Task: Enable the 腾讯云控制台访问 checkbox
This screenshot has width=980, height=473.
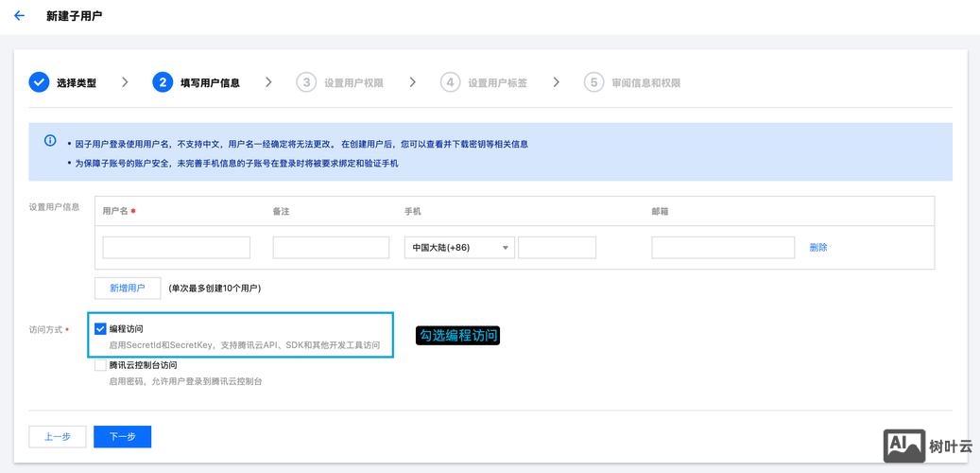Action: click(x=100, y=365)
